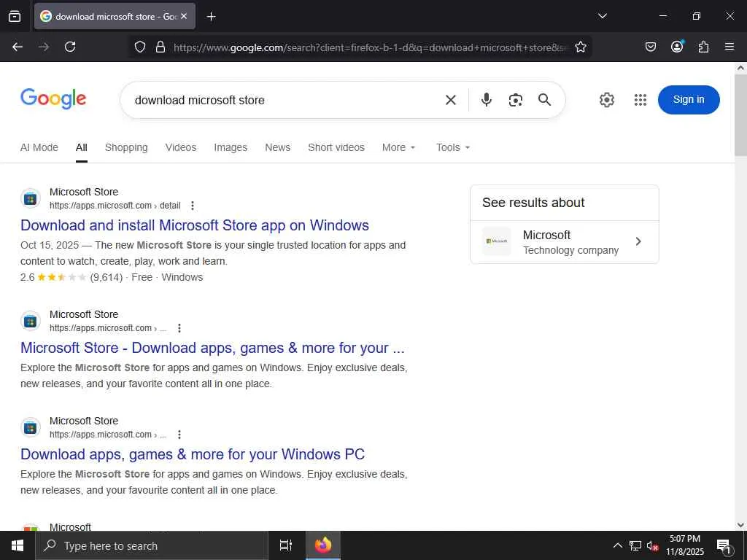Click the Sign in button
The width and height of the screenshot is (747, 560).
coord(689,99)
